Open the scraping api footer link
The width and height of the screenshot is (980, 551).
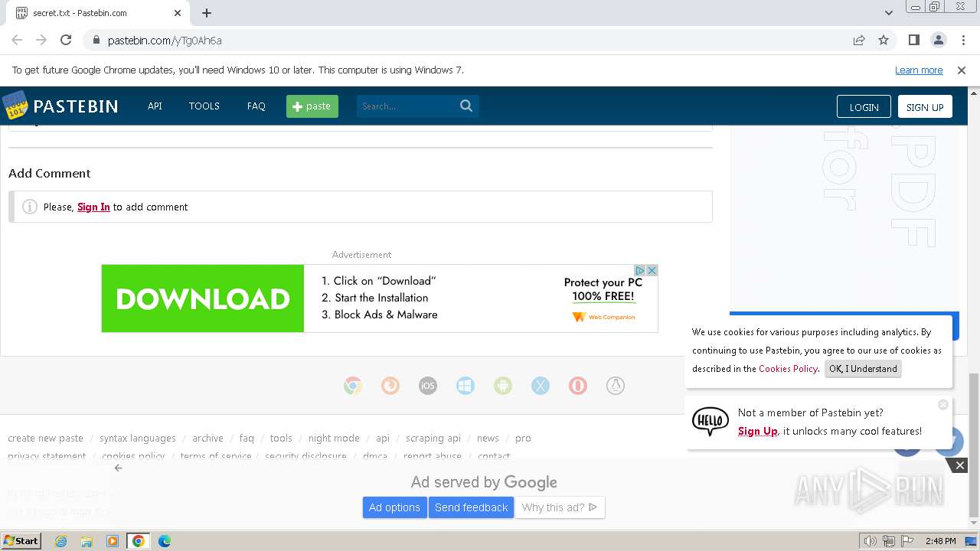tap(433, 438)
